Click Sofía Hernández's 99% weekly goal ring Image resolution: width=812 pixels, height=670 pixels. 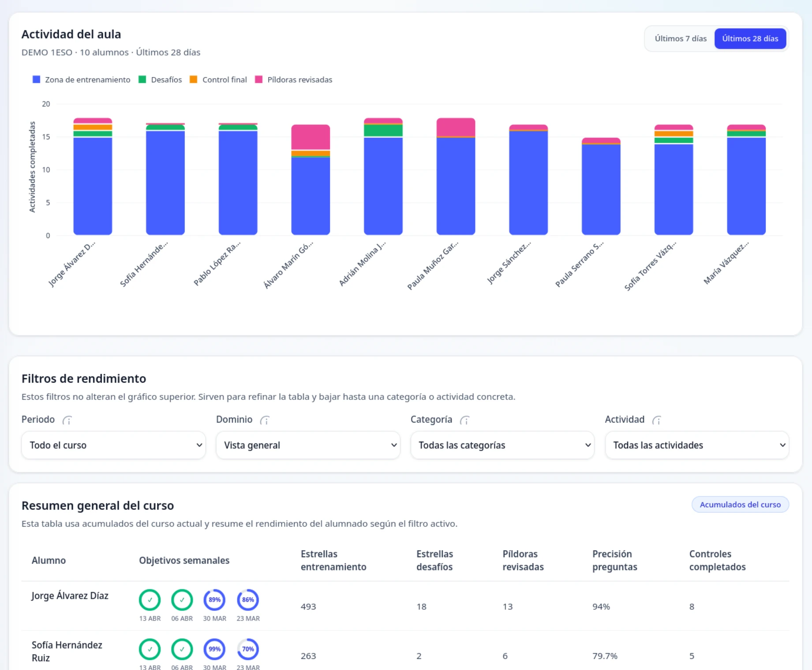214,649
